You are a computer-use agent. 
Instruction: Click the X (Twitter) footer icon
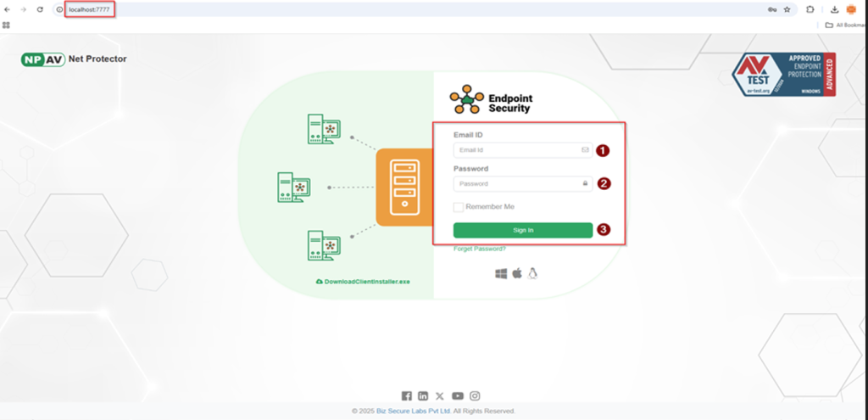click(440, 395)
